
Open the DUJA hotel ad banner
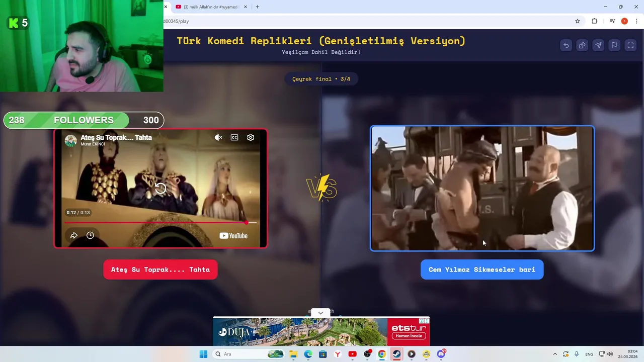click(x=300, y=332)
